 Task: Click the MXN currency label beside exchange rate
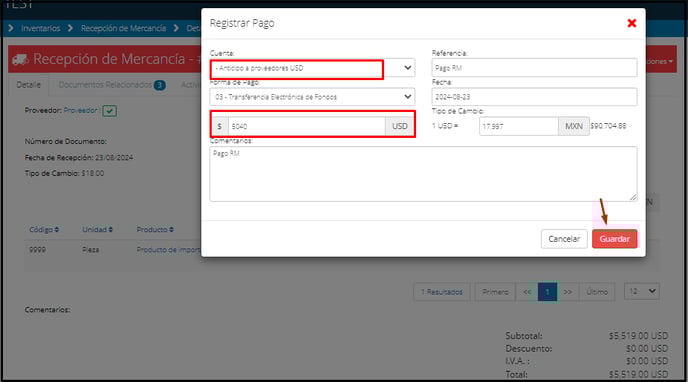(573, 126)
